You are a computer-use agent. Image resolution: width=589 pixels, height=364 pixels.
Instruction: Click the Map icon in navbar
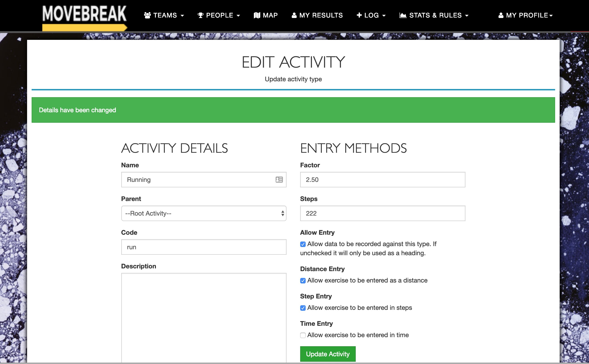tap(257, 15)
